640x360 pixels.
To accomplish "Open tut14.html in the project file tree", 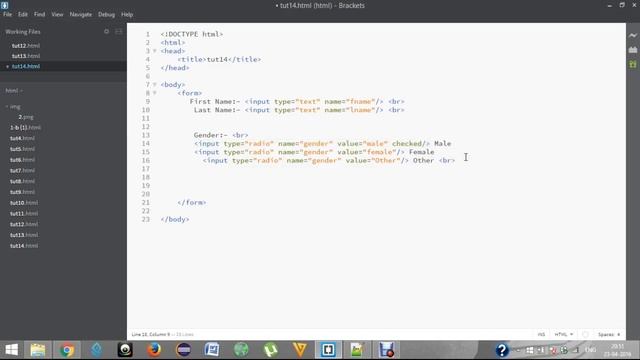I will click(24, 246).
